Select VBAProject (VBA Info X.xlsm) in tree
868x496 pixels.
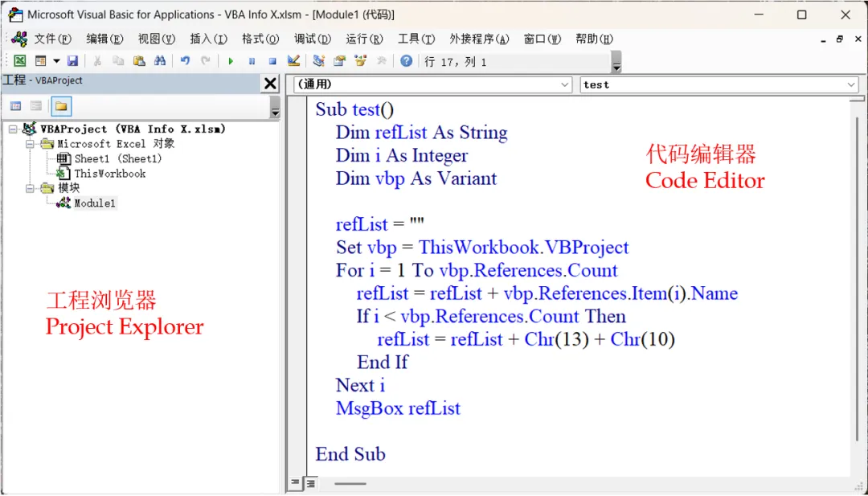click(133, 129)
